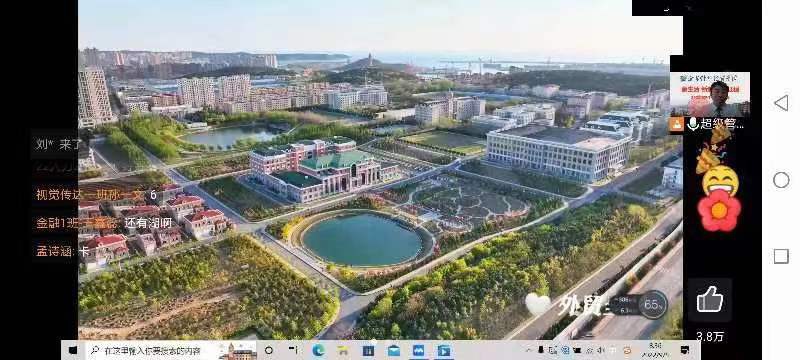Open the Windows Start menu
This screenshot has height=360, width=800.
73,351
